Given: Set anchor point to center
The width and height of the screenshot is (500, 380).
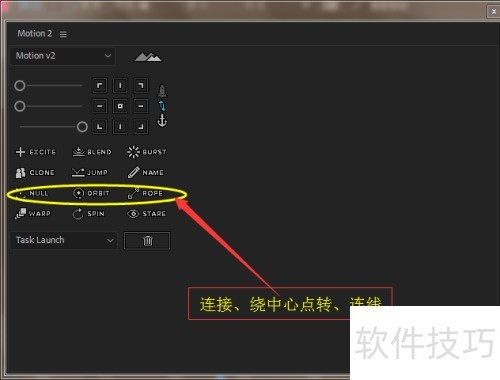Looking at the screenshot, I should click(x=120, y=106).
